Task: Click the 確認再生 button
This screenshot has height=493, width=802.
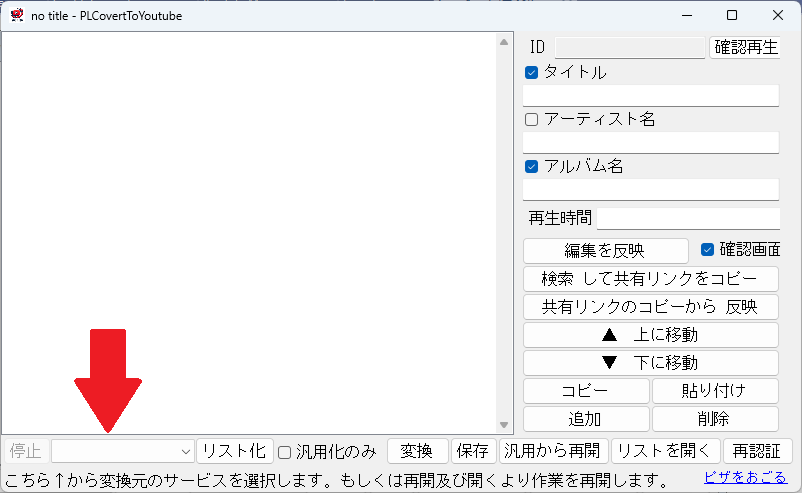Action: (745, 47)
